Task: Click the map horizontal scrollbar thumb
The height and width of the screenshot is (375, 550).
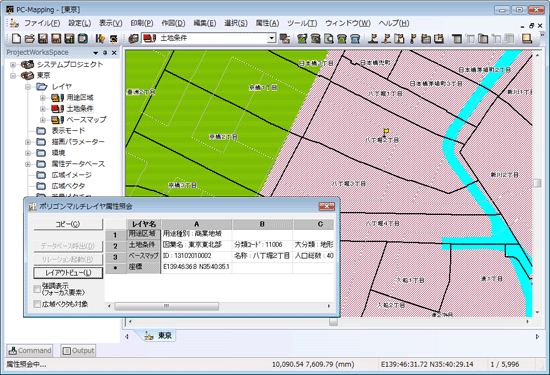Action: [333, 321]
